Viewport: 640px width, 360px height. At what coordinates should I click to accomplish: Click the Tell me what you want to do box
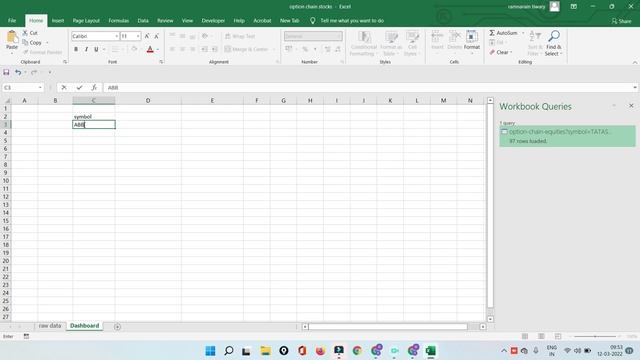click(352, 20)
